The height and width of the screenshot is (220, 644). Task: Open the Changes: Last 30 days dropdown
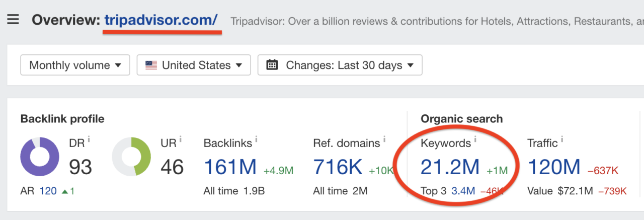pos(340,65)
